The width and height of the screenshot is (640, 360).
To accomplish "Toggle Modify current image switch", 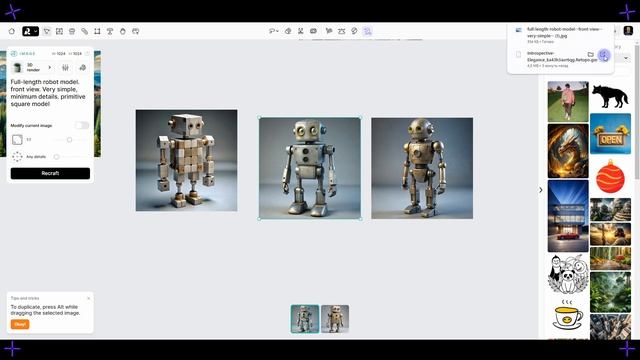I will (x=82, y=125).
